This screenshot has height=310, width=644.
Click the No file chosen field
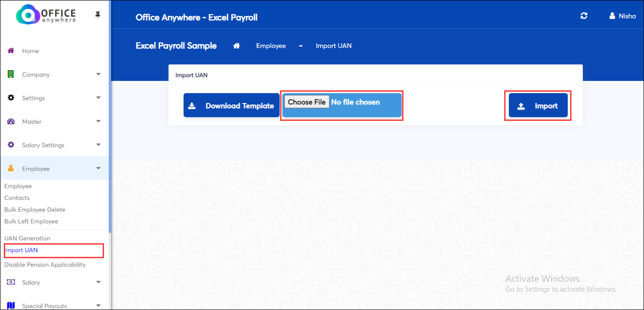(x=355, y=102)
